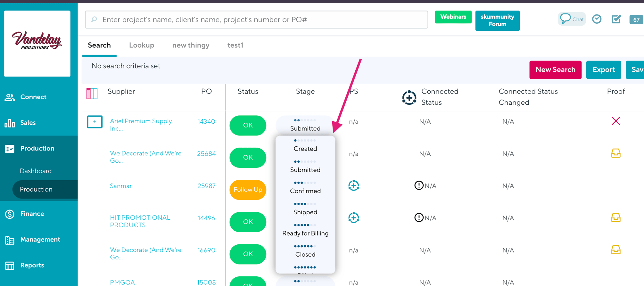Open the test1 tab
This screenshot has width=644, height=286.
click(235, 45)
